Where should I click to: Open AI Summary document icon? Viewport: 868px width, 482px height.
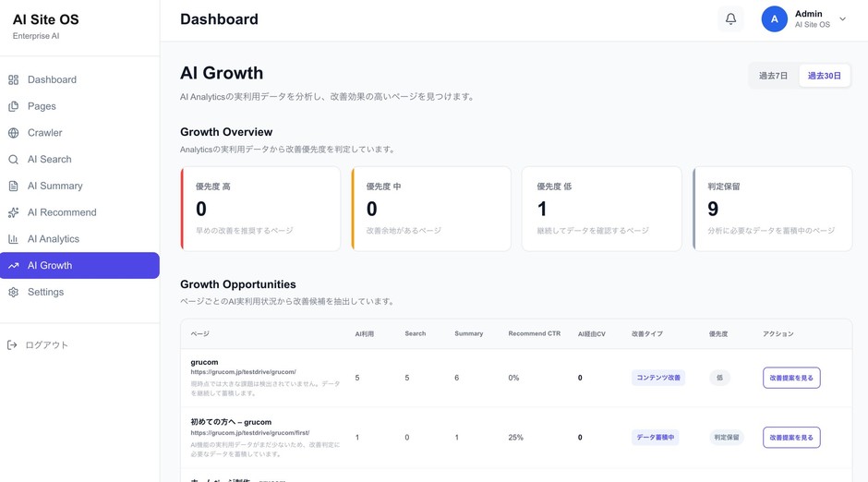[13, 186]
